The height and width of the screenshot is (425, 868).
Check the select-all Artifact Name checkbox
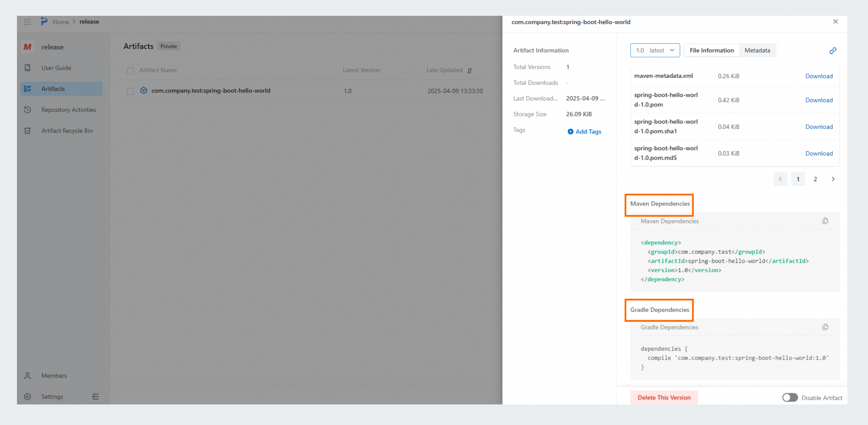pyautogui.click(x=131, y=70)
